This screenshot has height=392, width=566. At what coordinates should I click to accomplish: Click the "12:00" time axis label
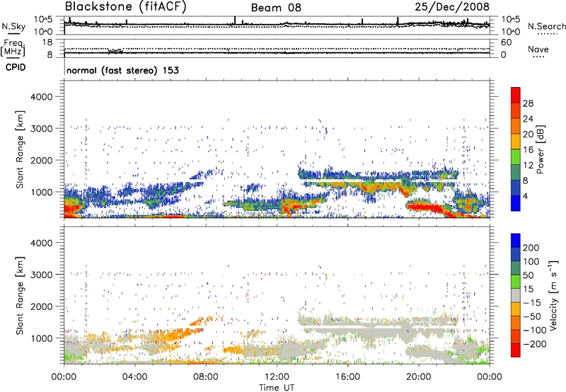click(x=277, y=377)
